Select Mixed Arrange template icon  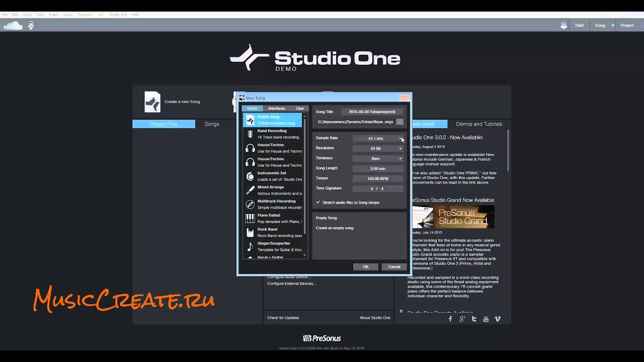pyautogui.click(x=250, y=190)
